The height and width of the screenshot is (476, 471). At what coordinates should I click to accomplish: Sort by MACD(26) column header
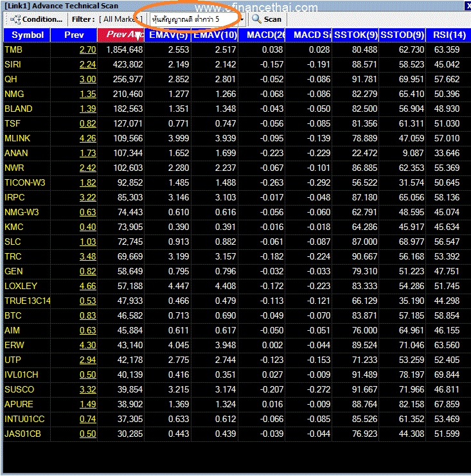pyautogui.click(x=262, y=35)
